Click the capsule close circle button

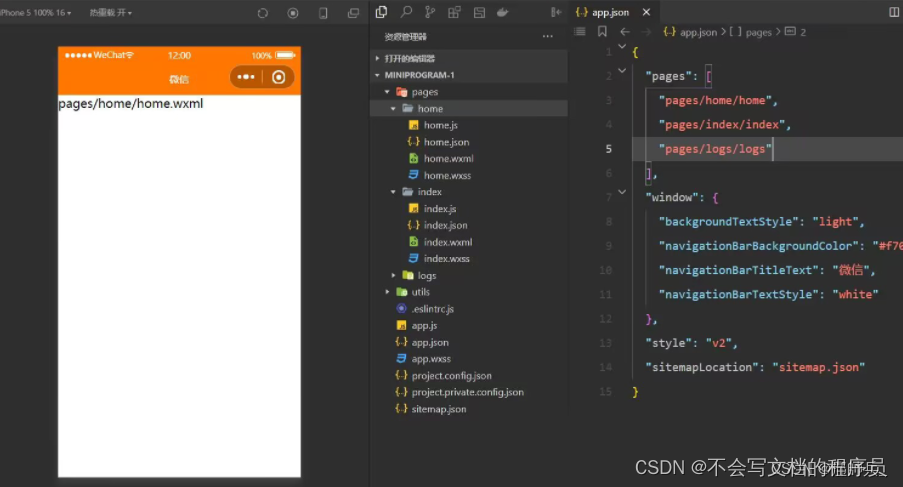click(279, 77)
